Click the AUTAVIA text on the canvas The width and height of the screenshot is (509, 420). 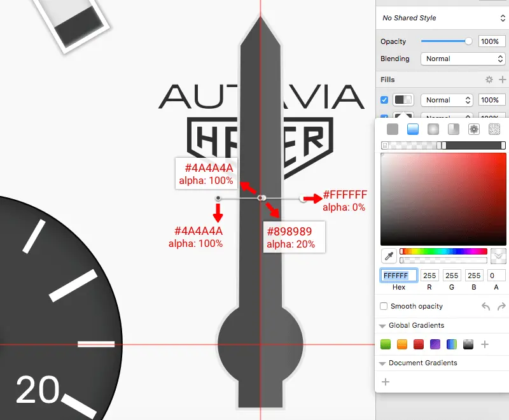(x=261, y=96)
